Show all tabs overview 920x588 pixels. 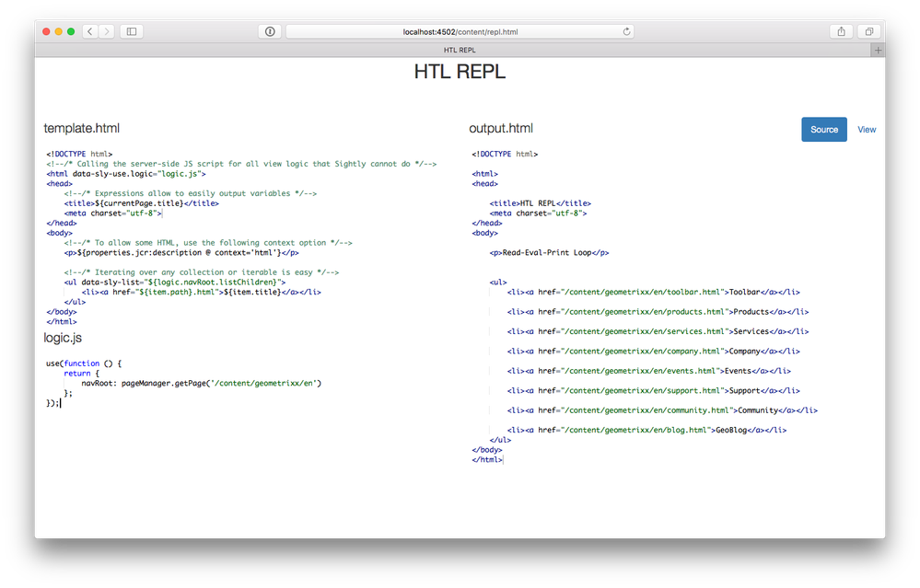tap(868, 31)
